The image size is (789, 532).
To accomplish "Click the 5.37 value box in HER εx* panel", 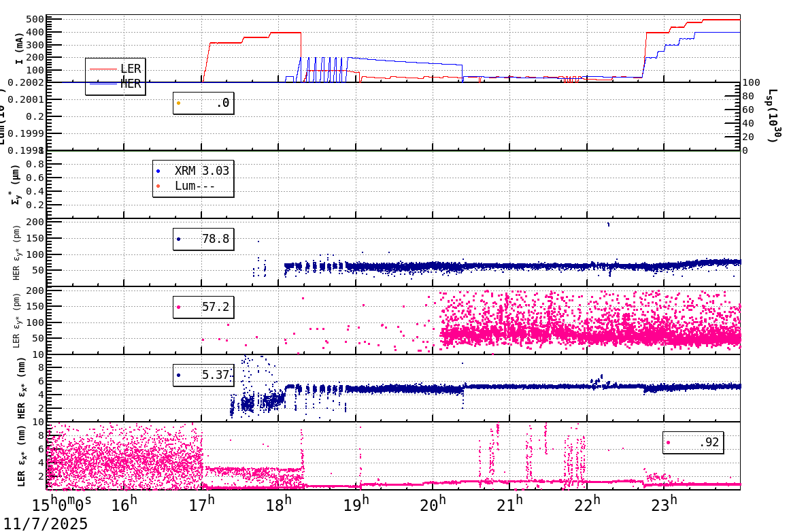I will click(203, 375).
